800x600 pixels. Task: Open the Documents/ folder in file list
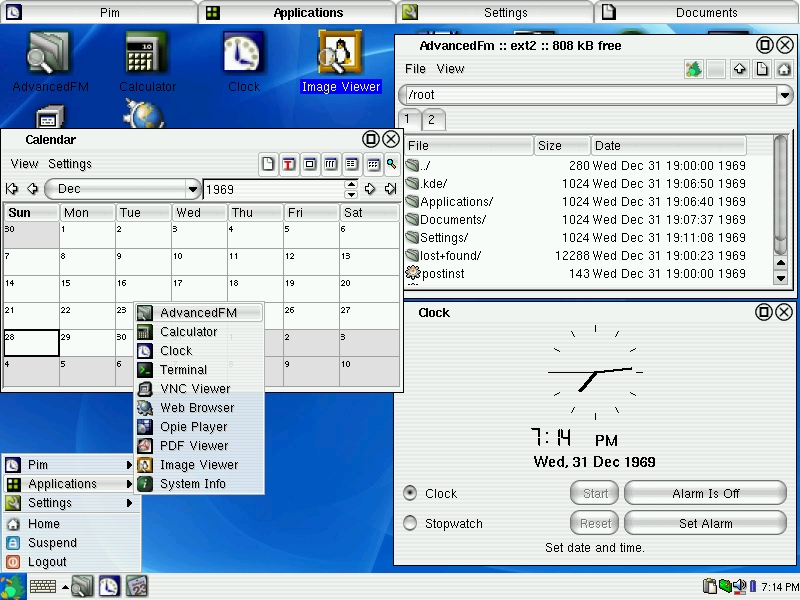(452, 220)
